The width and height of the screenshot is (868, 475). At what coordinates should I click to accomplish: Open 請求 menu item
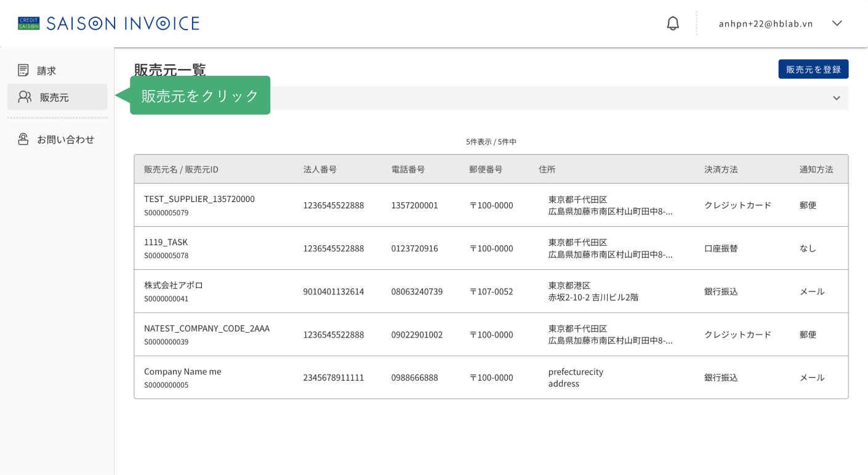click(x=57, y=70)
